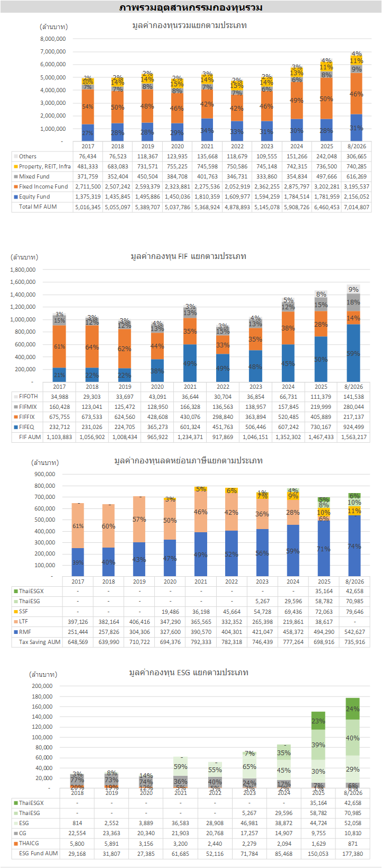The image size is (382, 868).
Task: Click the 74% RMF segment of 8/2026 bar
Action: [354, 545]
